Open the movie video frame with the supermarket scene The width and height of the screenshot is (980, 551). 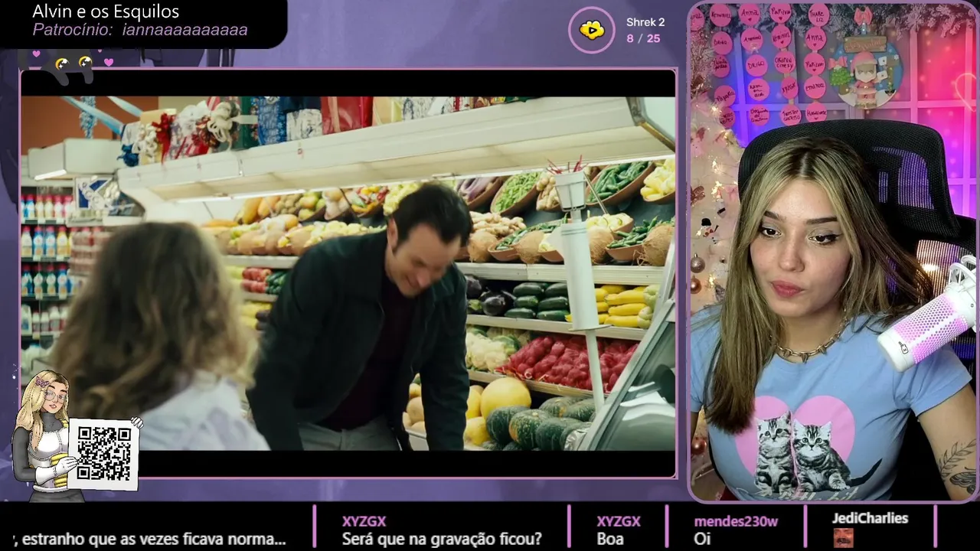pyautogui.click(x=348, y=273)
